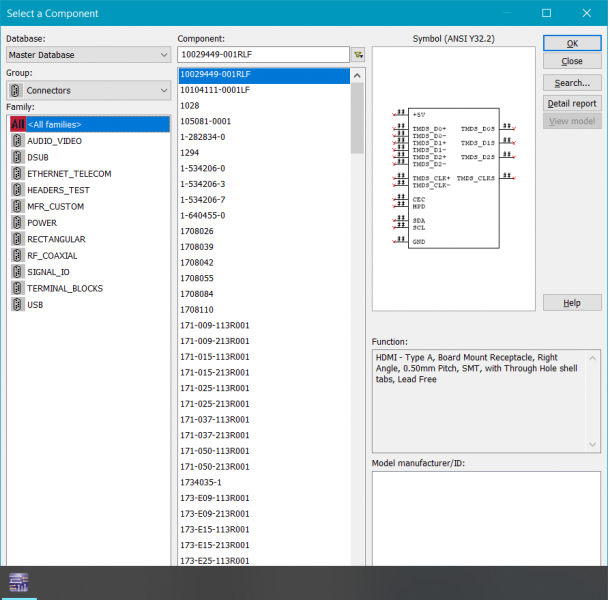Open Help for this dialog

(x=572, y=303)
